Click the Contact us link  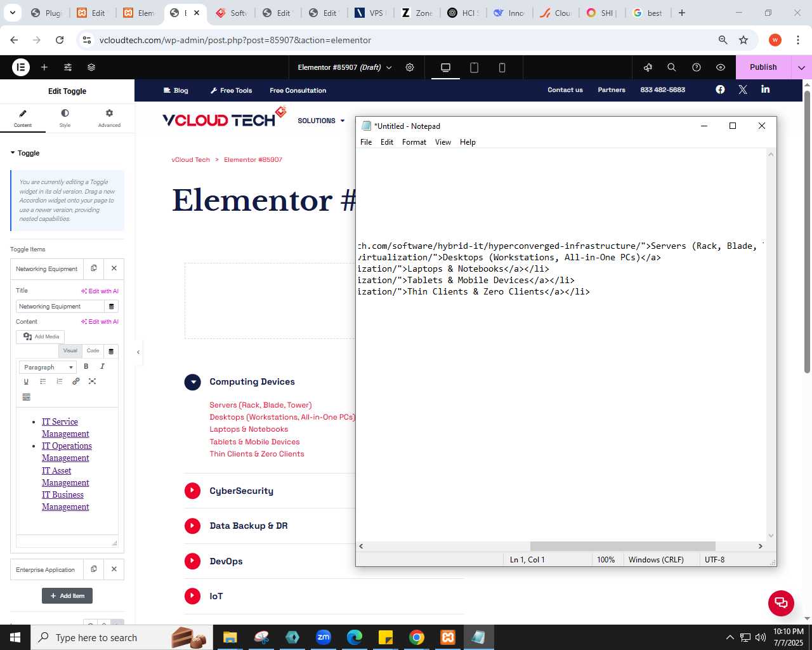tap(565, 90)
